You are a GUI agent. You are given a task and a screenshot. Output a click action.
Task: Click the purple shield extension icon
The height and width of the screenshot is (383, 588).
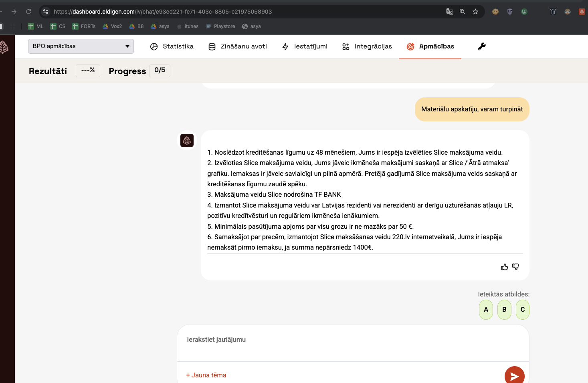pyautogui.click(x=510, y=12)
